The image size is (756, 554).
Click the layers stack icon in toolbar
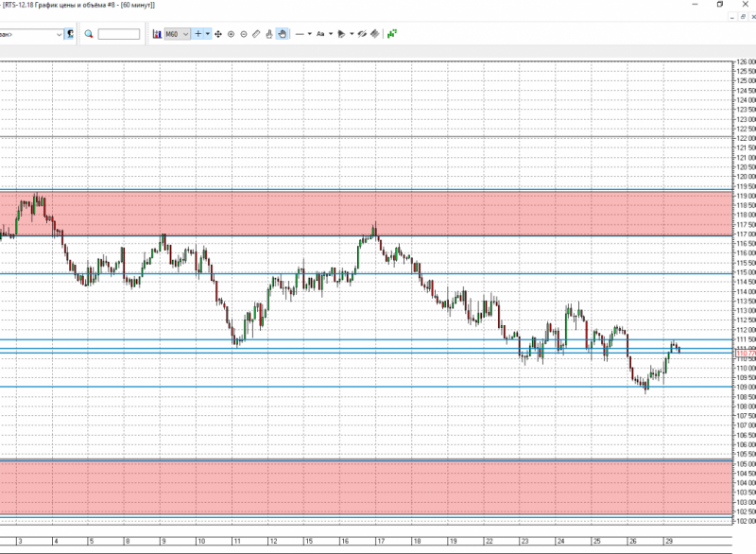374,34
